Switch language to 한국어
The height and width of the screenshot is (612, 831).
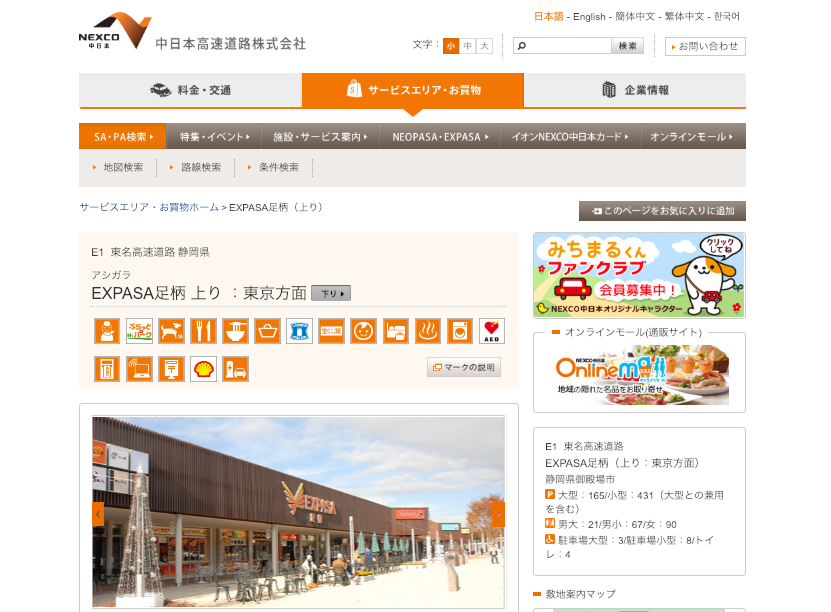[727, 16]
